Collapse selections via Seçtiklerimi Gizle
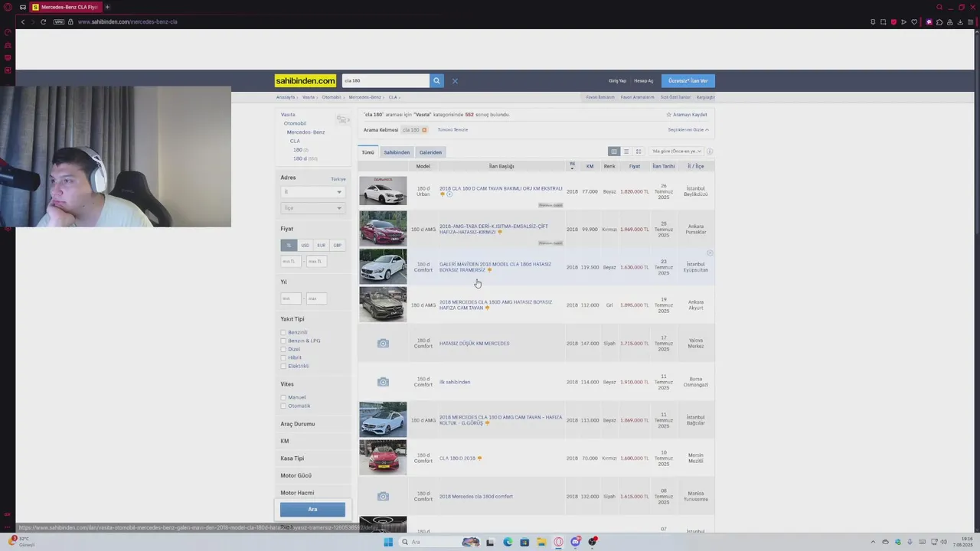The height and width of the screenshot is (551, 980). point(688,130)
